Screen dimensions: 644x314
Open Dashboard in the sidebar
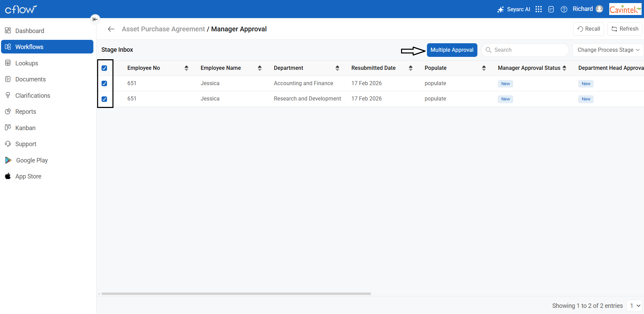click(x=30, y=31)
